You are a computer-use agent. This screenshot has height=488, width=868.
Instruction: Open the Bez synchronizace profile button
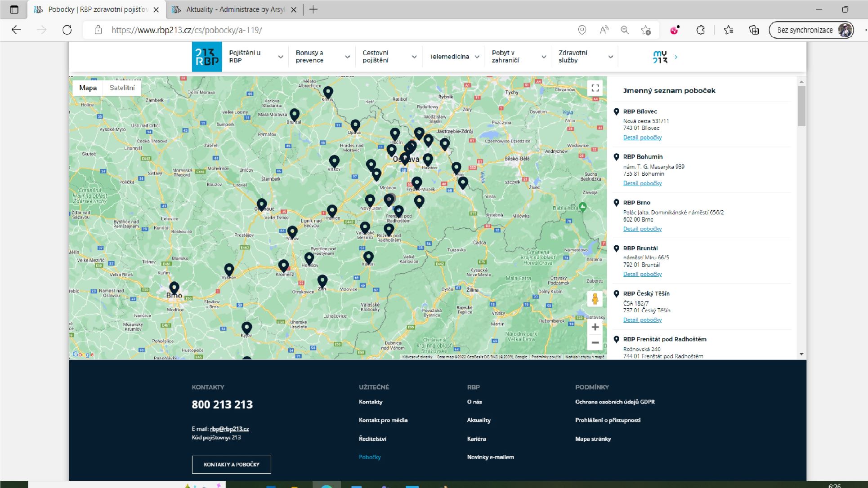[811, 30]
